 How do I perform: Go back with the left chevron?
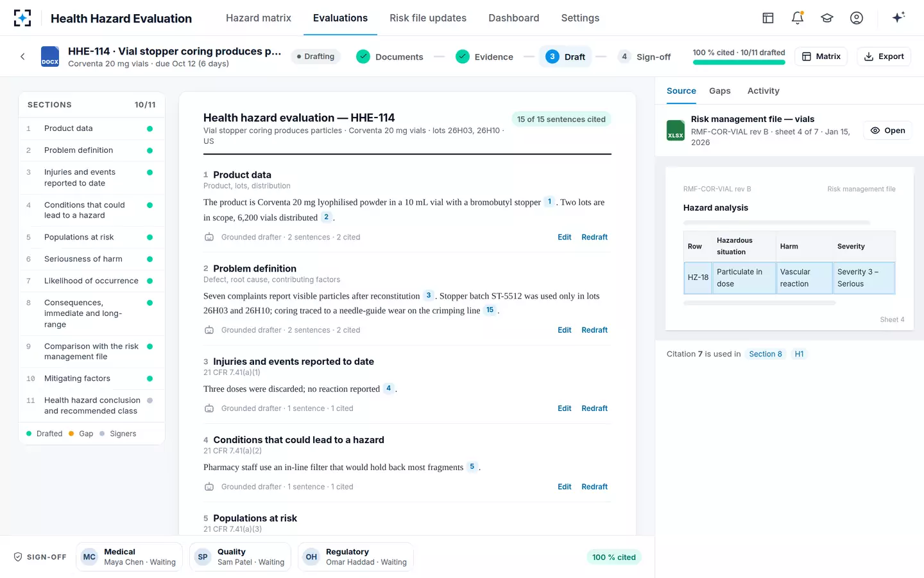(22, 57)
